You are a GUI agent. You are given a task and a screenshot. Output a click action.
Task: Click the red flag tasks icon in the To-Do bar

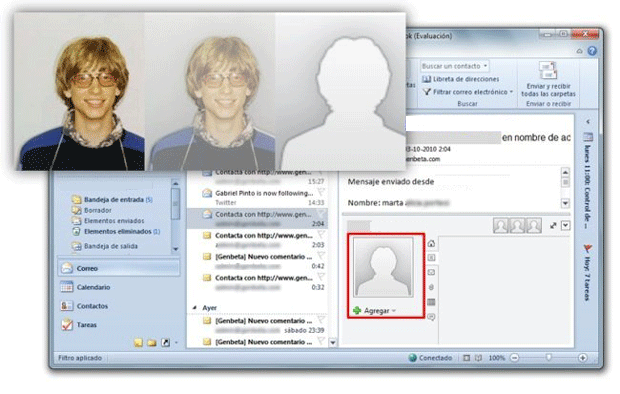point(588,248)
